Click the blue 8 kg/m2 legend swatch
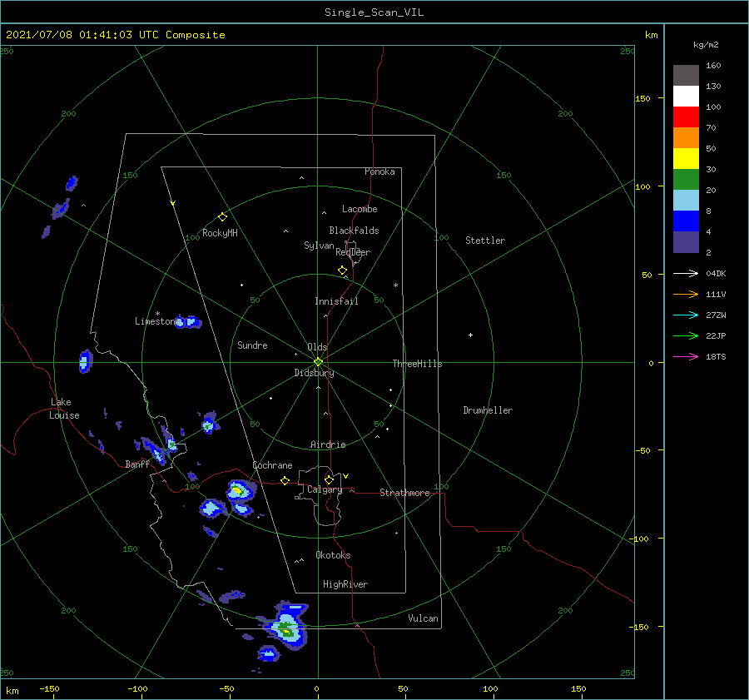Screen dimensions: 749x700 [x=686, y=221]
